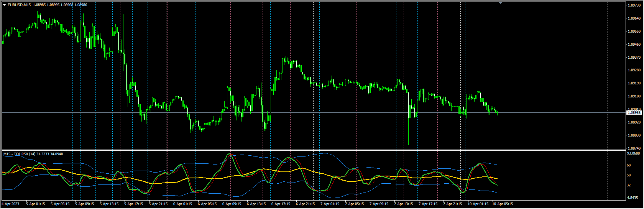The width and height of the screenshot is (644, 209).
Task: Click price scale value 1.09190
Action: click(x=635, y=83)
